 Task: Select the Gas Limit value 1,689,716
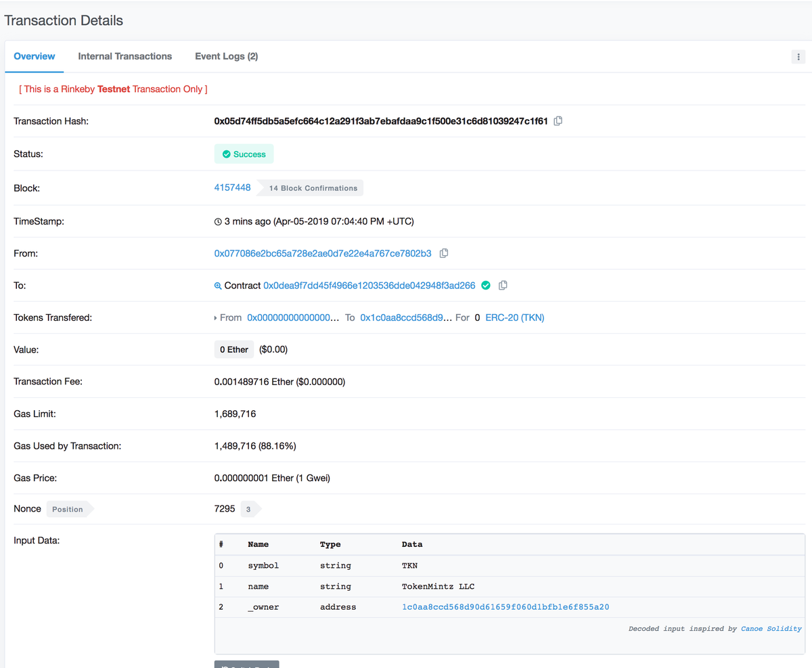[235, 414]
